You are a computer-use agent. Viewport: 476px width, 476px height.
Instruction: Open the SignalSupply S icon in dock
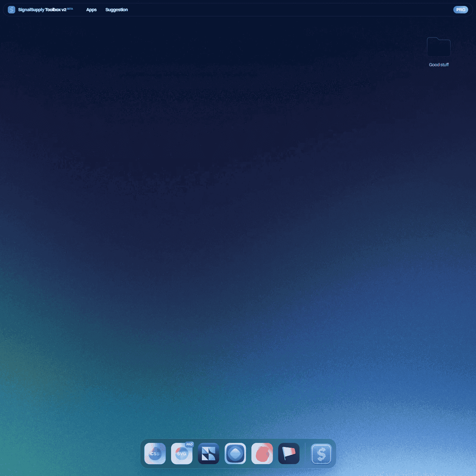pos(321,454)
